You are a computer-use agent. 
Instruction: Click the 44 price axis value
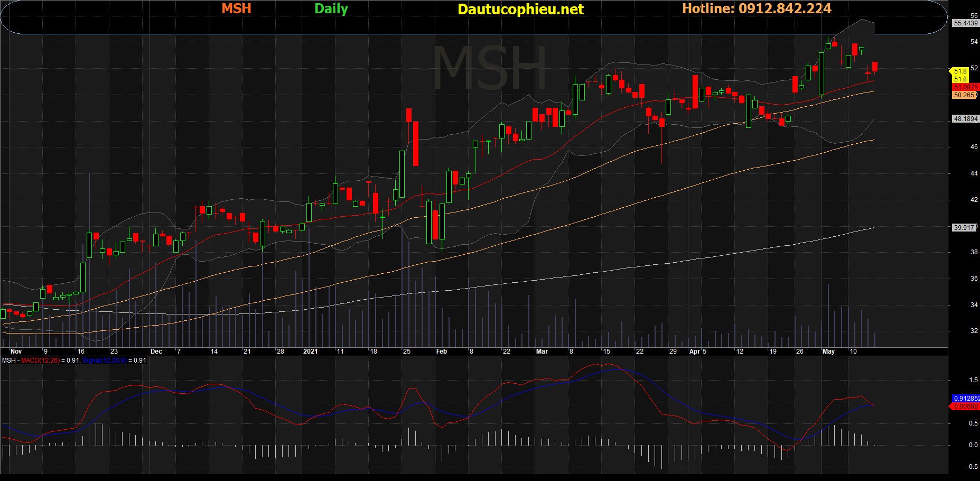pyautogui.click(x=974, y=173)
